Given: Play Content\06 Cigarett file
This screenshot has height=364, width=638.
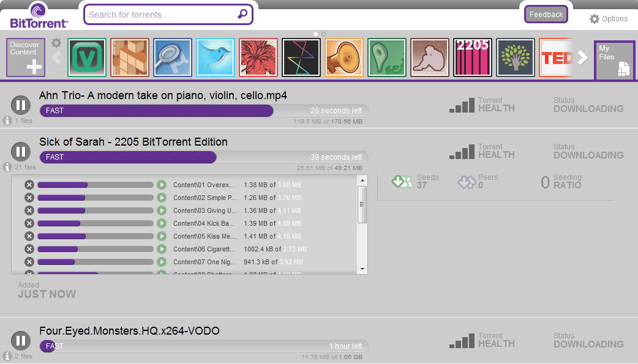Looking at the screenshot, I should click(162, 249).
